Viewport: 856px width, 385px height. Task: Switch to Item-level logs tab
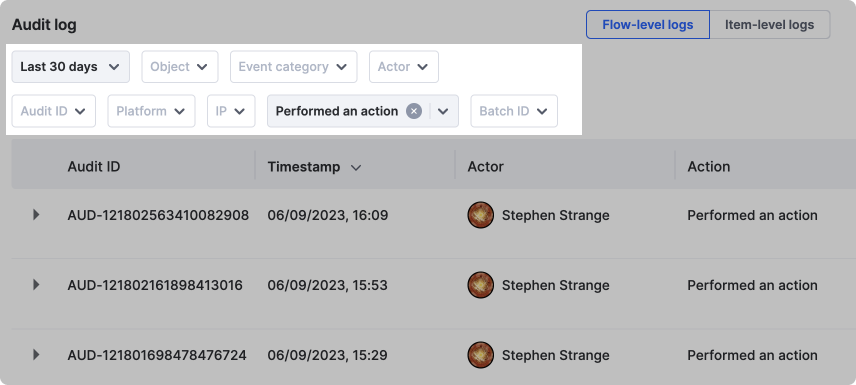(769, 25)
